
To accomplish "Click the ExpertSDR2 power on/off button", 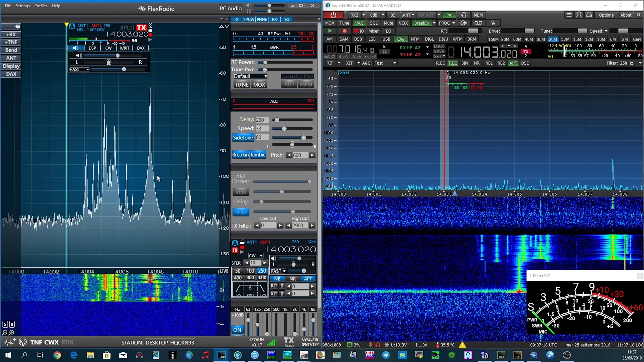I will pyautogui.click(x=333, y=15).
